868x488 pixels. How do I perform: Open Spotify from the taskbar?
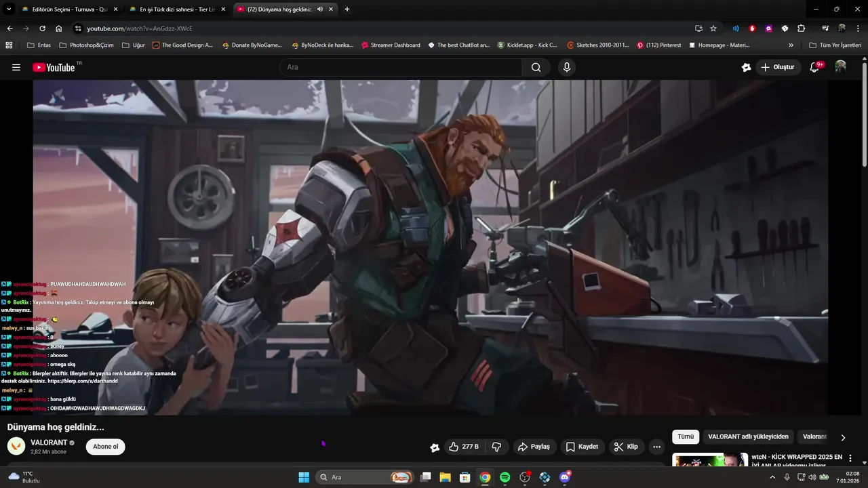505,477
